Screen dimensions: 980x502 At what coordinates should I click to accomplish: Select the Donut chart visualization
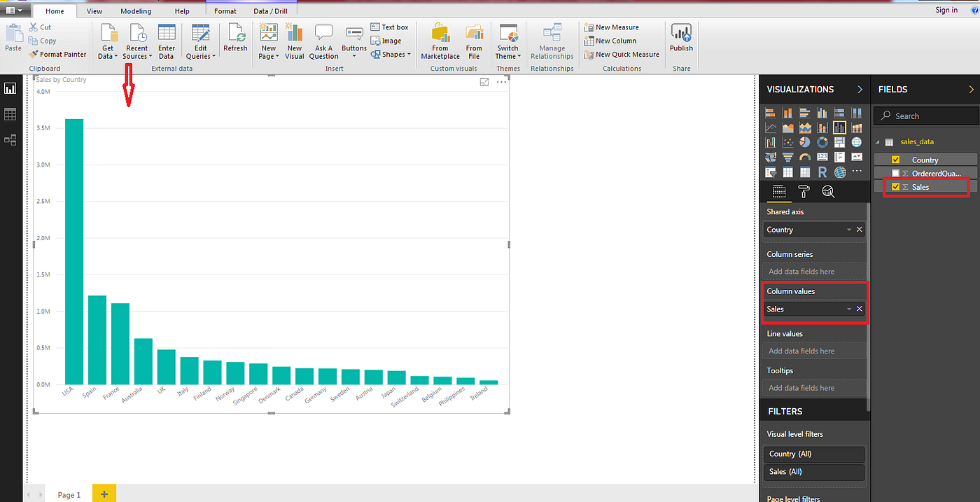822,142
